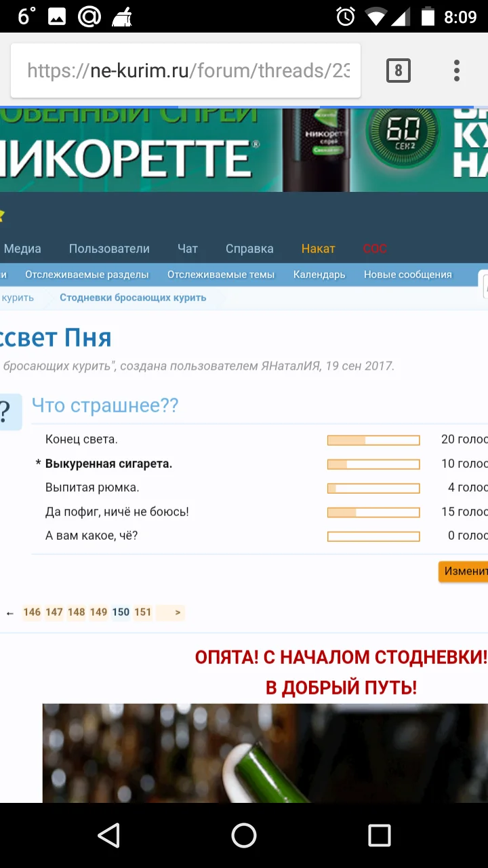The height and width of the screenshot is (868, 488).
Task: Open the Календарь sub-navigation link
Action: [x=319, y=275]
